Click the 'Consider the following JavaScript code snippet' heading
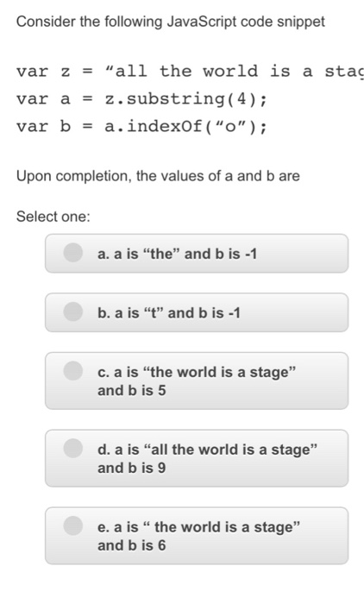The image size is (364, 604). pos(171,22)
